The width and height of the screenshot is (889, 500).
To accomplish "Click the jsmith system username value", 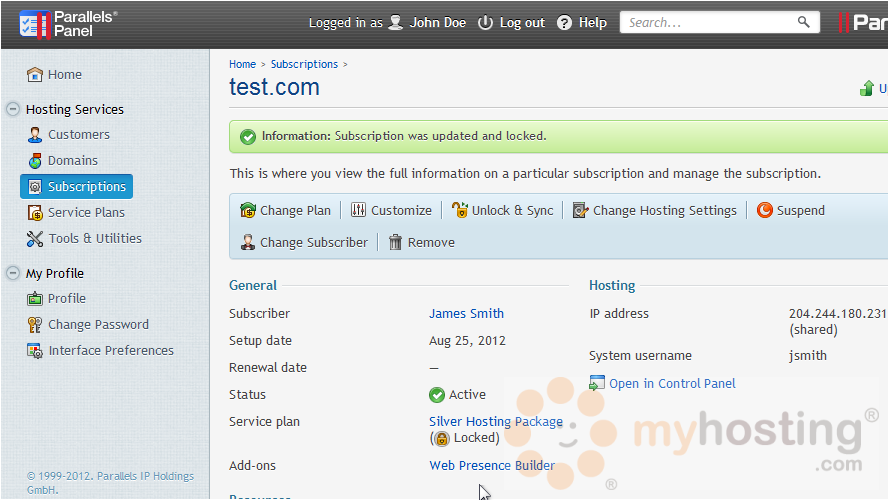I will pos(808,355).
